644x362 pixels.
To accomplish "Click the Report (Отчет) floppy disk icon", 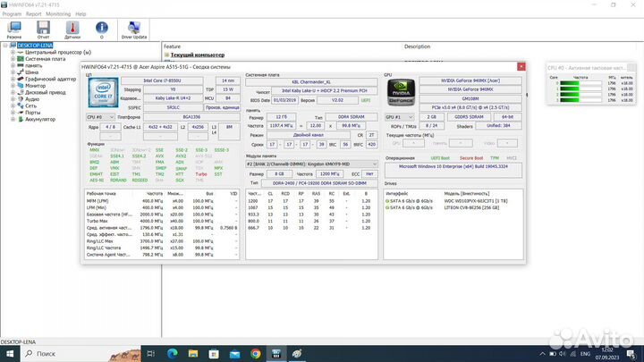I will 43,29.
